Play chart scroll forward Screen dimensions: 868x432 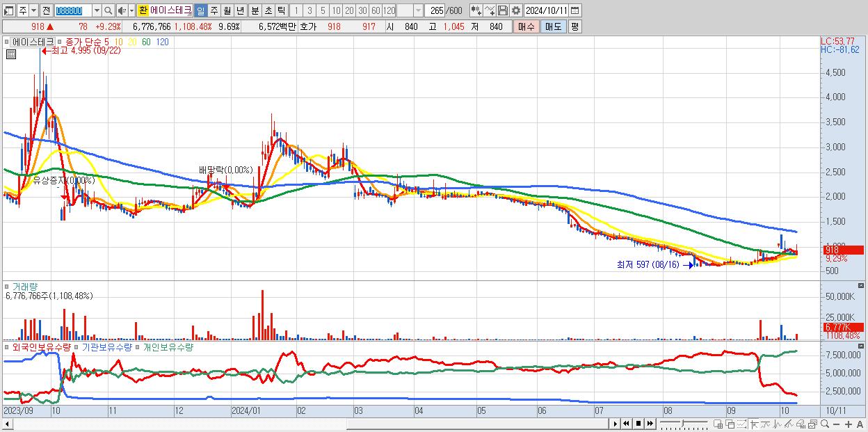[x=616, y=424]
